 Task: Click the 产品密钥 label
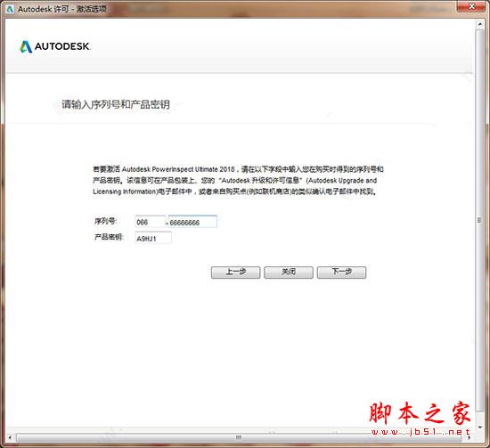pos(109,237)
